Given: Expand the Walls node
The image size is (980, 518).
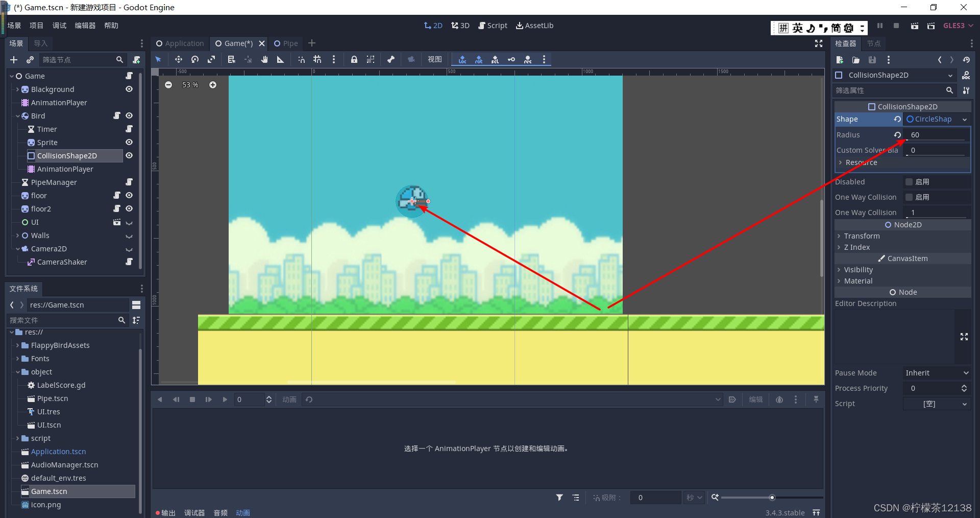Looking at the screenshot, I should click(18, 236).
